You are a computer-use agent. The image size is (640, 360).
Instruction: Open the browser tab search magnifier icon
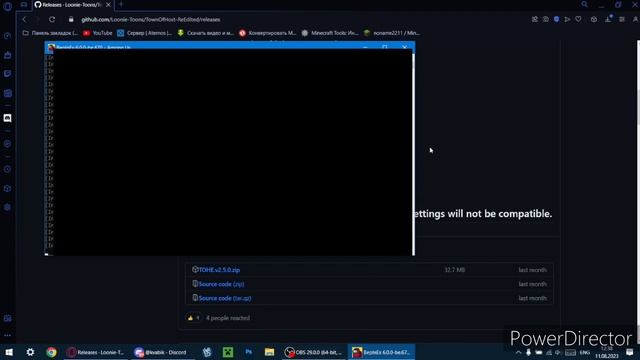tap(584, 4)
